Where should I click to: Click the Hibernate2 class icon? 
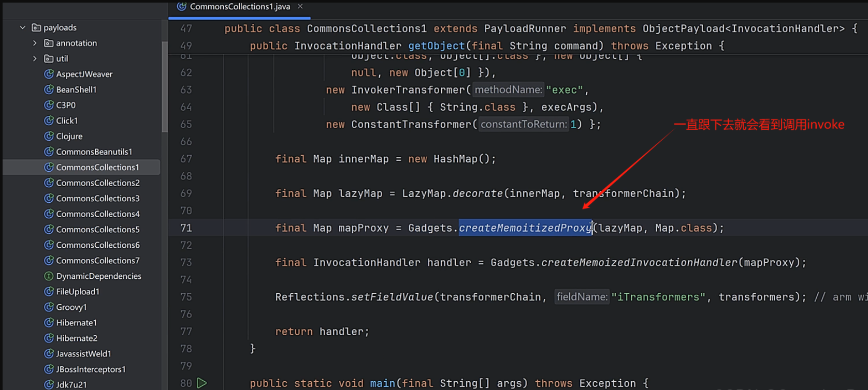[x=49, y=338]
